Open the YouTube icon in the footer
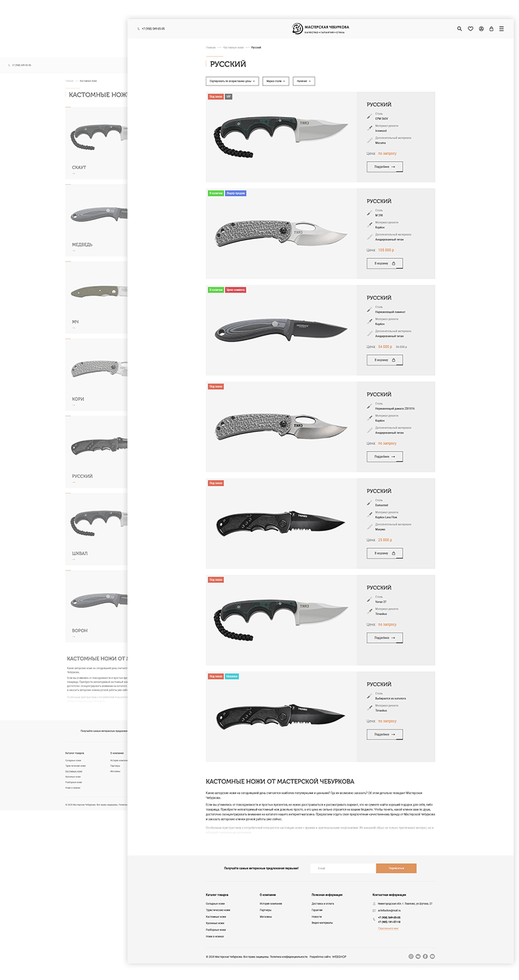Viewport: 519px width, 980px height. [432, 956]
